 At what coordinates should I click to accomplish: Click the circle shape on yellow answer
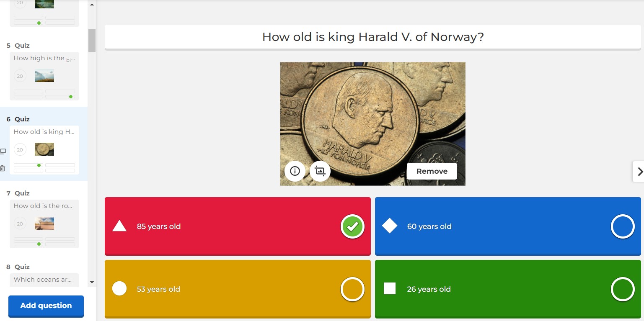point(119,289)
